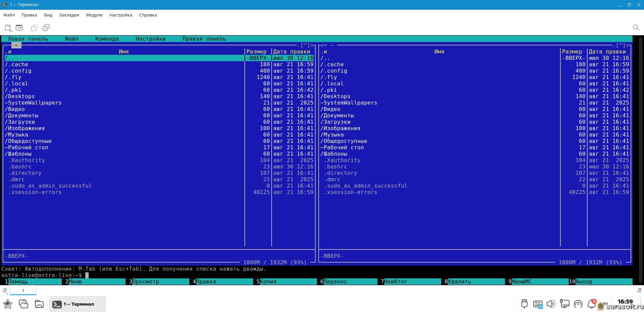
Task: Expand the left panel's [^] history list
Action: [x=305, y=45]
